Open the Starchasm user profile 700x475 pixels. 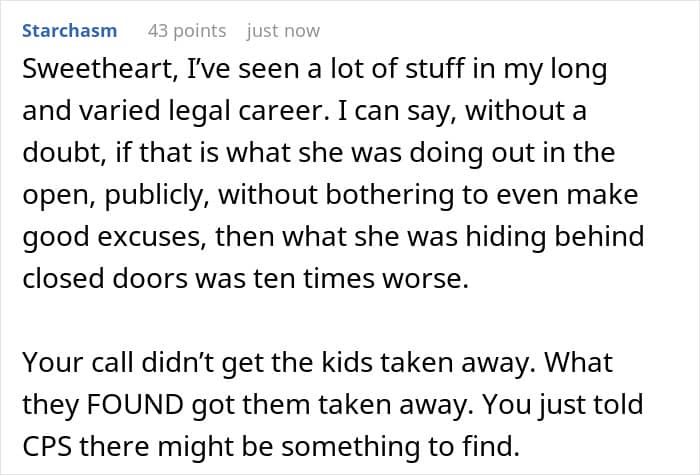coord(69,31)
